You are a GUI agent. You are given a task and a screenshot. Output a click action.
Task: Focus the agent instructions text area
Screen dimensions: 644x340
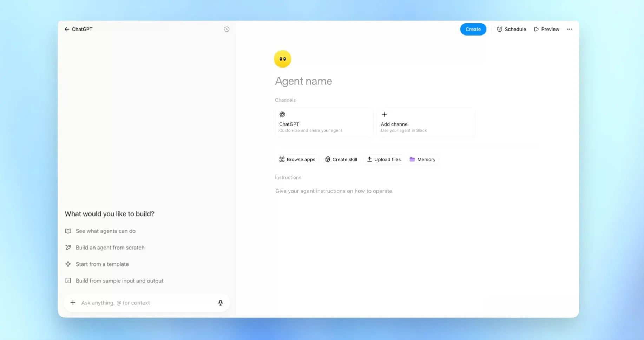[334, 191]
